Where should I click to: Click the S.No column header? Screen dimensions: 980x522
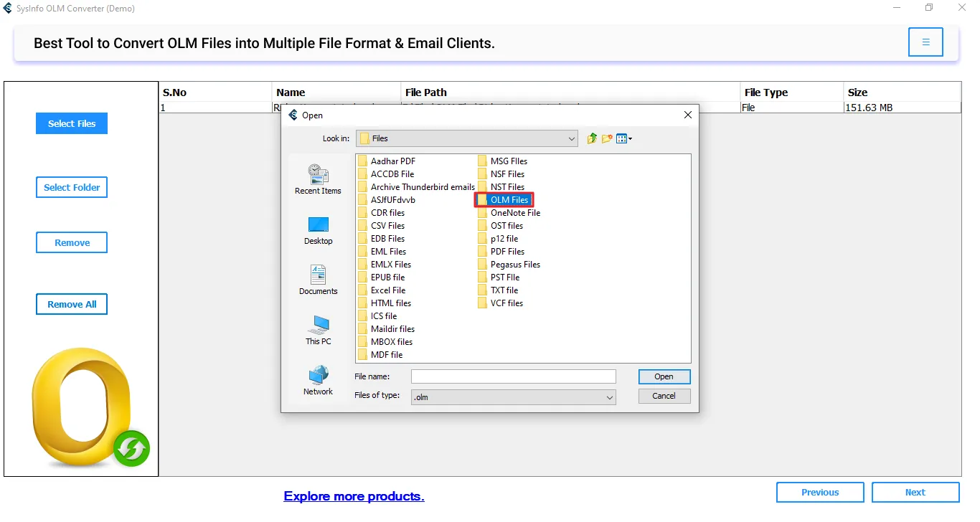(216, 92)
